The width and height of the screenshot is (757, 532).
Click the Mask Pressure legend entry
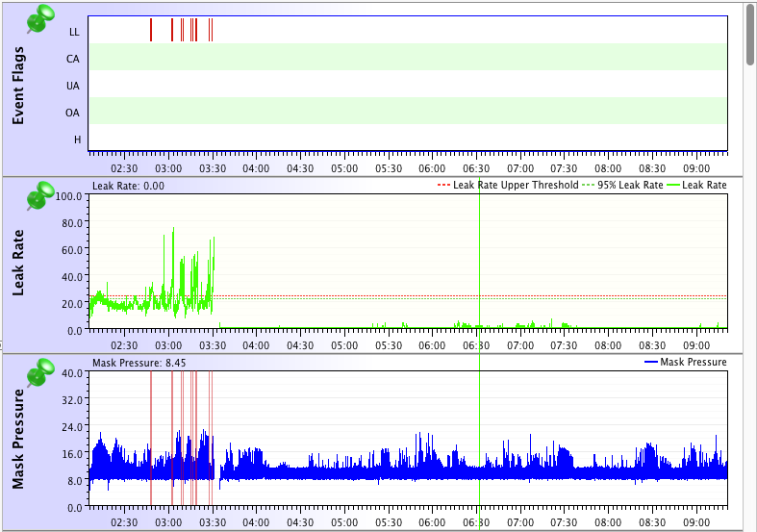[686, 362]
